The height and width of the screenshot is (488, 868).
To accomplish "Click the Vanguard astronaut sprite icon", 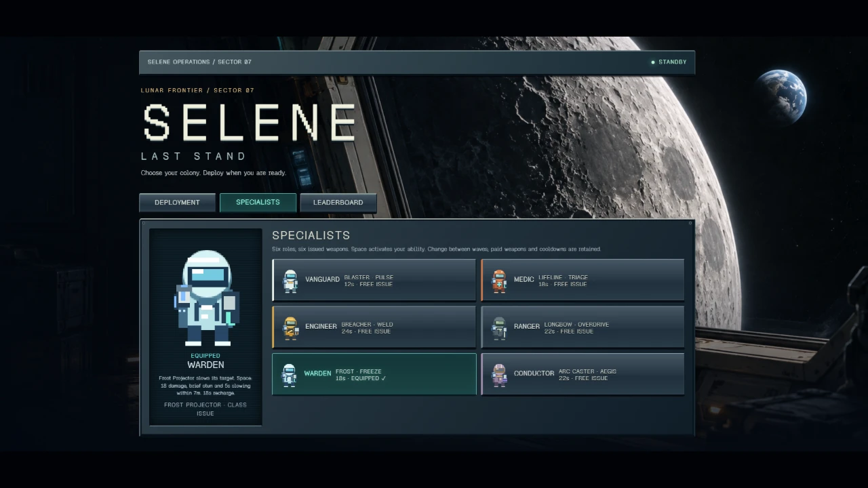I will pyautogui.click(x=290, y=281).
